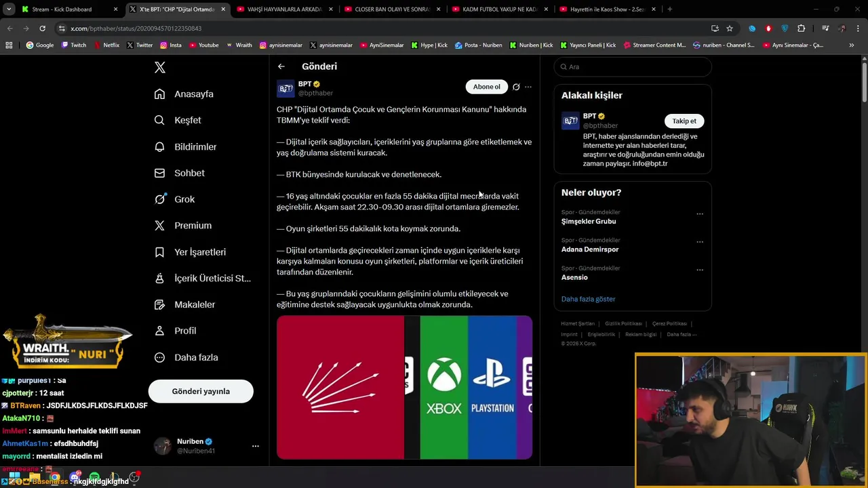The width and height of the screenshot is (868, 488).
Task: Open options for Adana Demirspor trend
Action: point(700,242)
